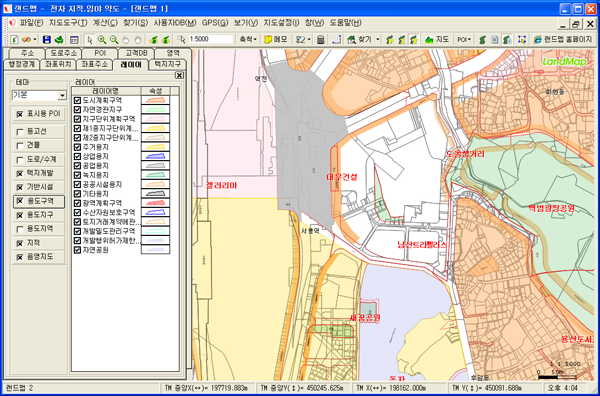Click the 지도 map button
Viewport: 600px width, 396px height.
437,39
